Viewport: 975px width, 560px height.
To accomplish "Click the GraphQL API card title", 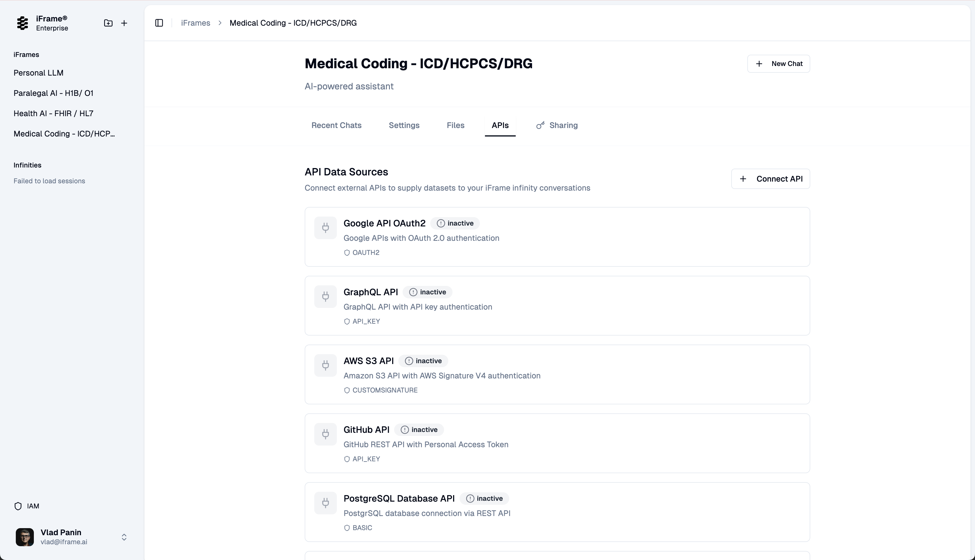I will (x=370, y=292).
